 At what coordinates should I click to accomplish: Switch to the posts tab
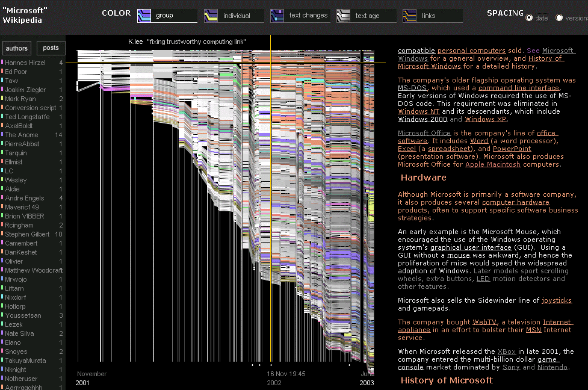(51, 48)
